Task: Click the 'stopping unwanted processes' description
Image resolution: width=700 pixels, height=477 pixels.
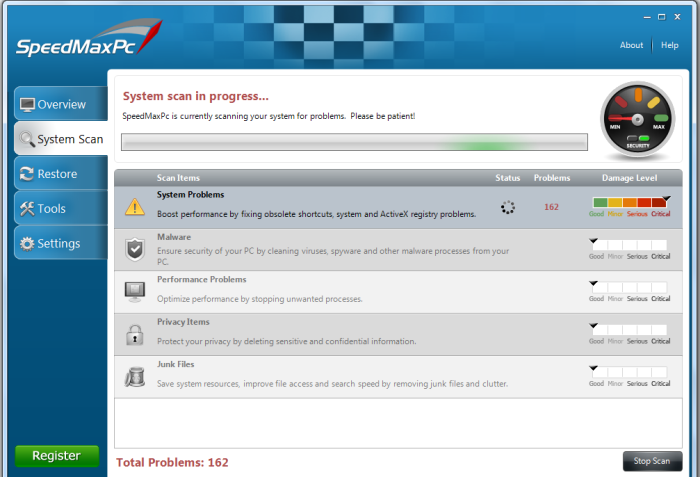Action: 260,299
